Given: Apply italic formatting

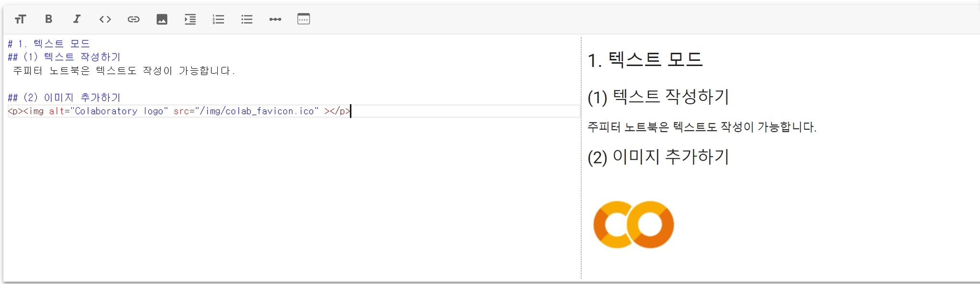Looking at the screenshot, I should [x=77, y=19].
